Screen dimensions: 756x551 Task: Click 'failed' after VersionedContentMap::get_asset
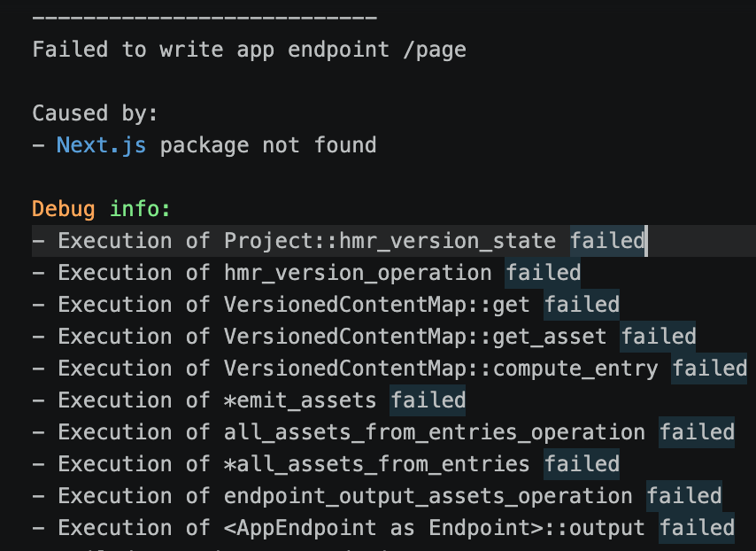pyautogui.click(x=658, y=337)
